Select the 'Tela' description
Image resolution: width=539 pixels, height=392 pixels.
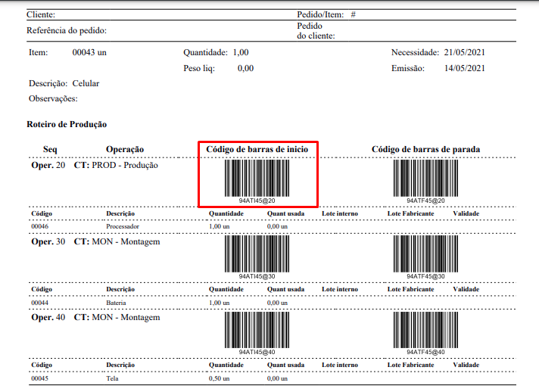point(112,378)
